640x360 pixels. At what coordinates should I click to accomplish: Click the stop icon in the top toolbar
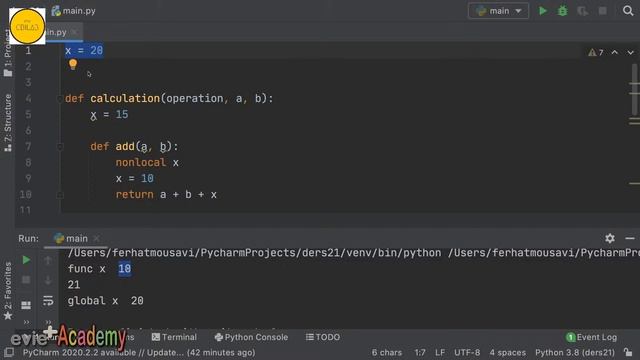tap(602, 11)
